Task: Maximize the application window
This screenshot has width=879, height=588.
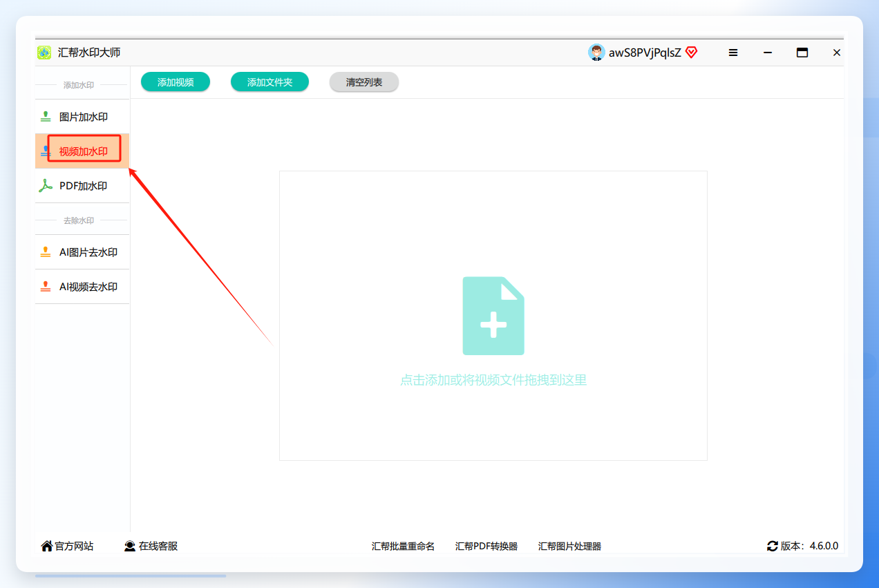Action: click(x=802, y=53)
